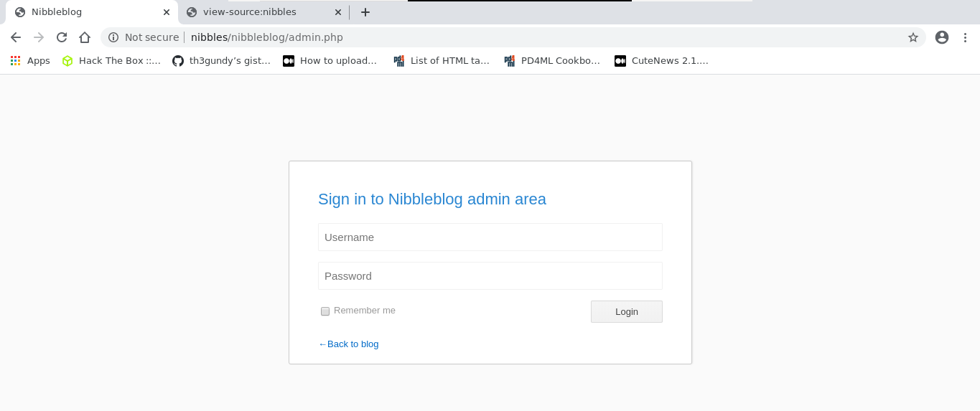Follow the Back to blog link
Screen dimensions: 980x411
pyautogui.click(x=348, y=344)
